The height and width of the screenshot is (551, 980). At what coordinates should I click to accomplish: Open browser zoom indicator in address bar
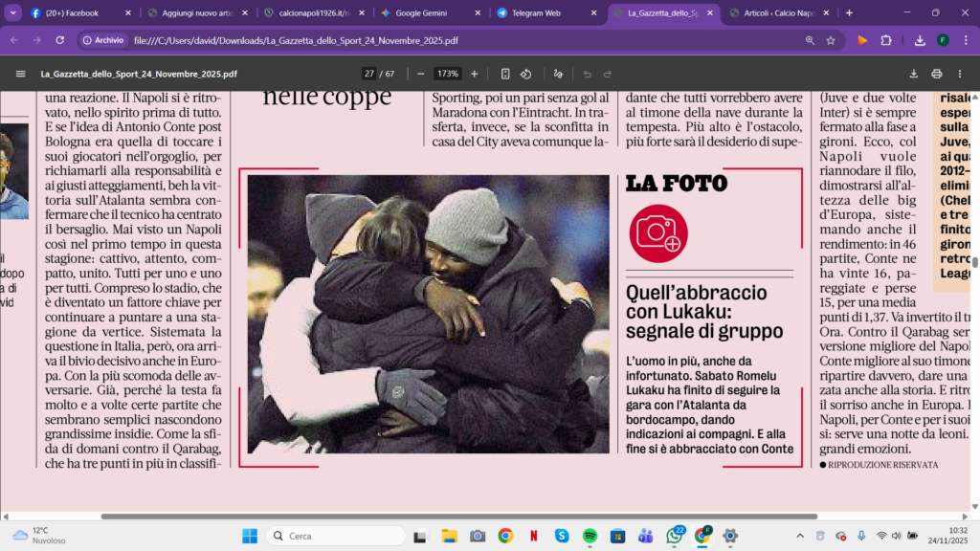tap(810, 40)
